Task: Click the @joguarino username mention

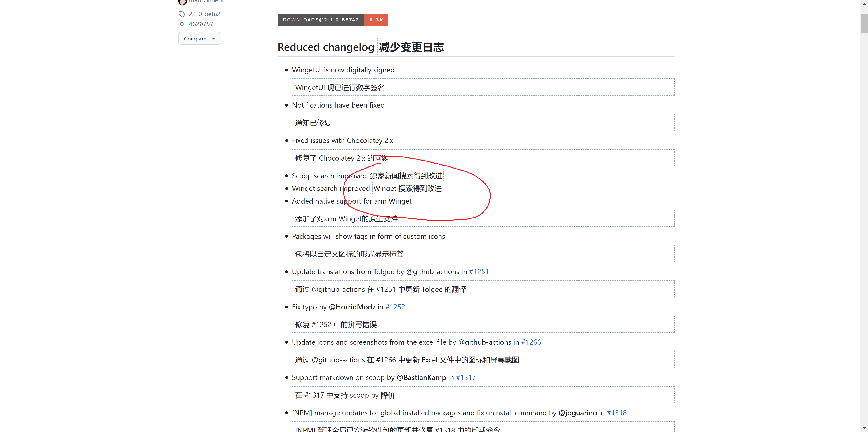Action: pos(578,413)
